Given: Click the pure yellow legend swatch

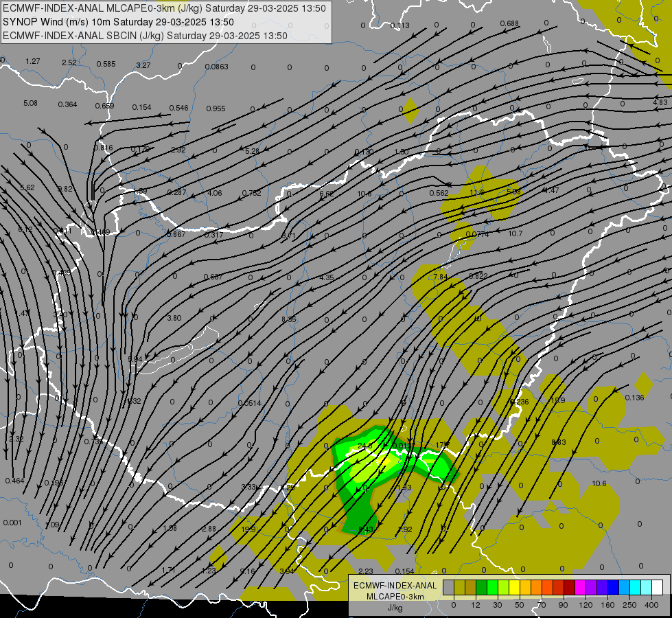Looking at the screenshot, I should [x=515, y=587].
